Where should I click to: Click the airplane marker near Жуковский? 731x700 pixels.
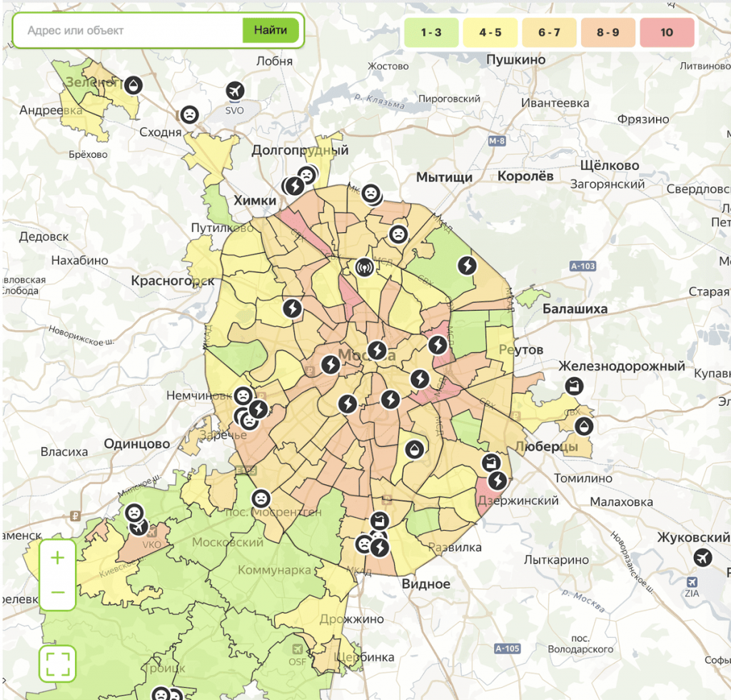702,557
